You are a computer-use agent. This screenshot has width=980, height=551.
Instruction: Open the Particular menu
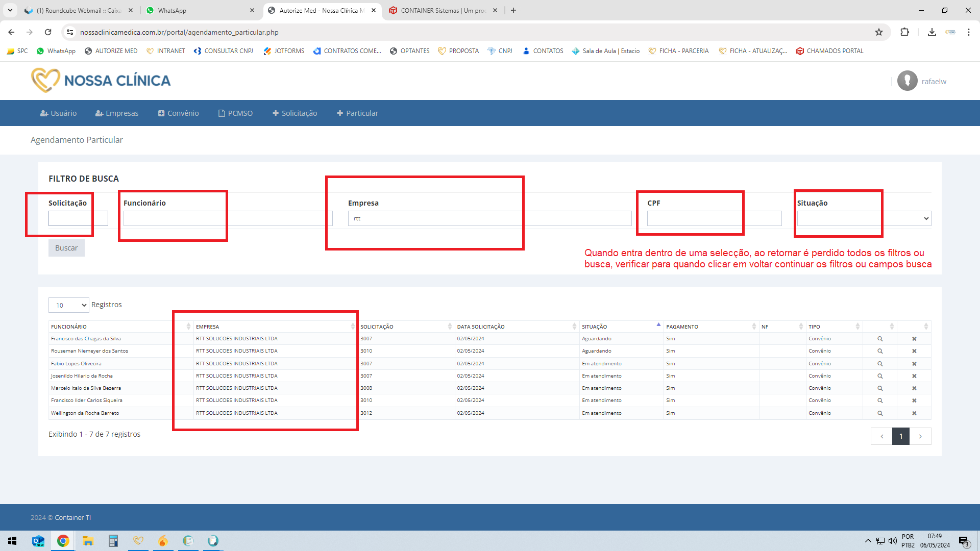357,113
